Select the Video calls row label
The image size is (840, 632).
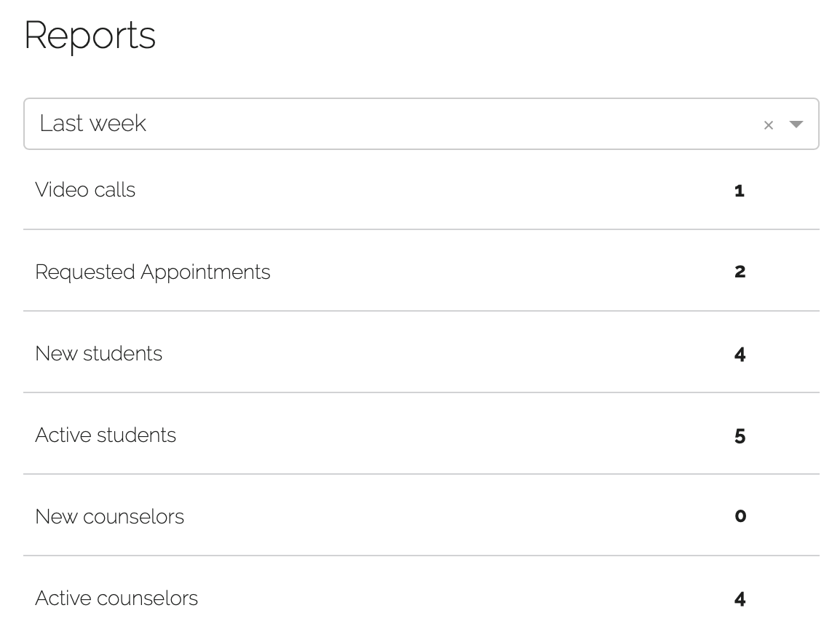pyautogui.click(x=85, y=190)
